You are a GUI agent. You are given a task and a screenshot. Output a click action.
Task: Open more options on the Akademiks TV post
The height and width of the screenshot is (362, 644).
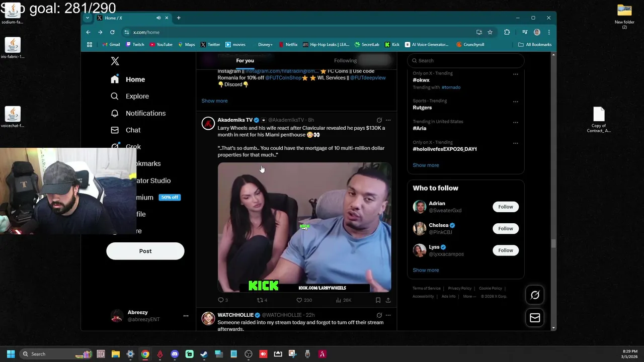tap(388, 120)
